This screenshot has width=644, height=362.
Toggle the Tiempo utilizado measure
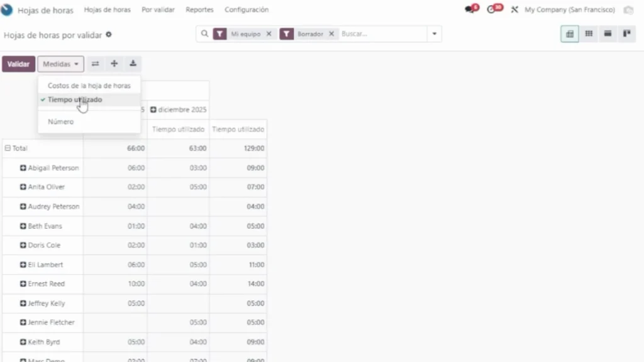(75, 99)
